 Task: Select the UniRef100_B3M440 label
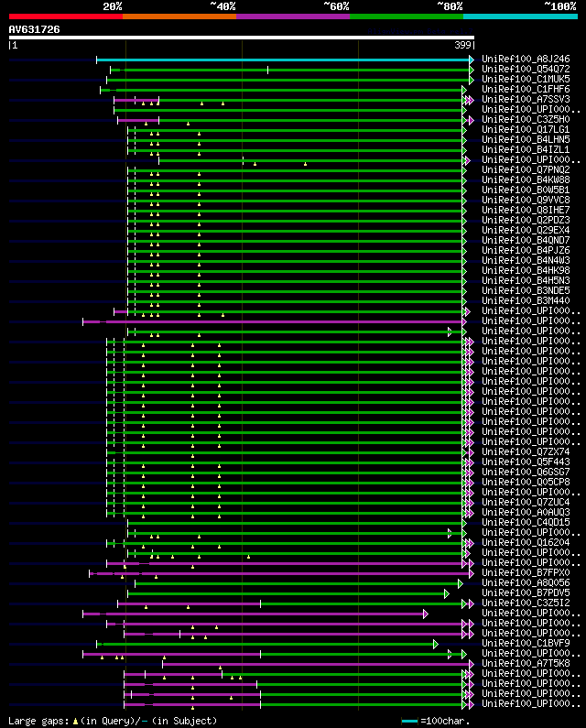tap(526, 301)
